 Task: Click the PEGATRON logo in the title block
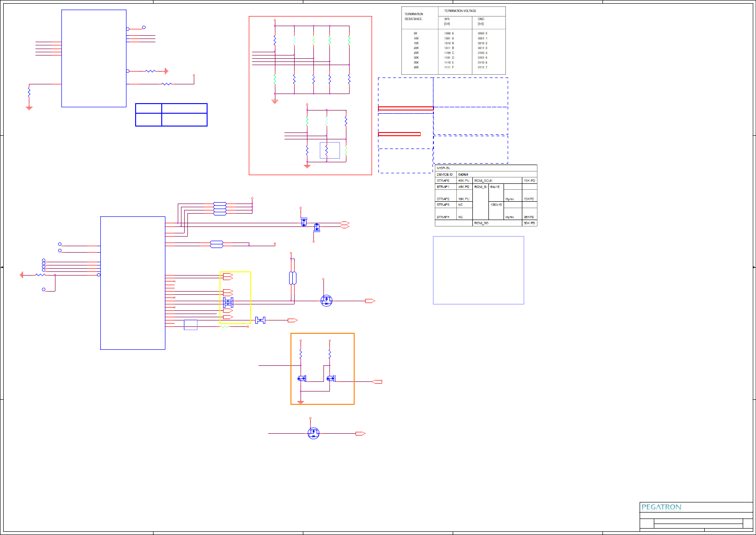661,507
